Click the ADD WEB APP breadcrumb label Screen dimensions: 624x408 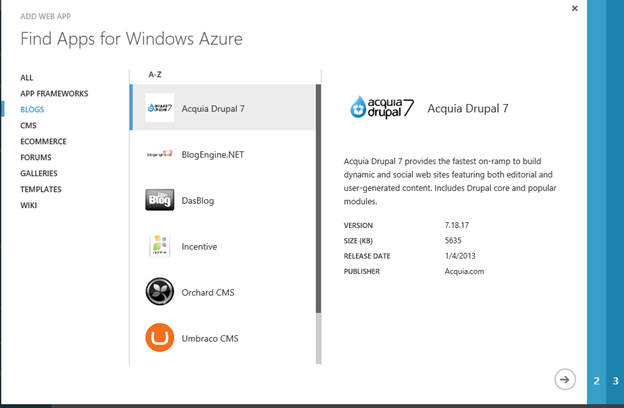tap(45, 16)
